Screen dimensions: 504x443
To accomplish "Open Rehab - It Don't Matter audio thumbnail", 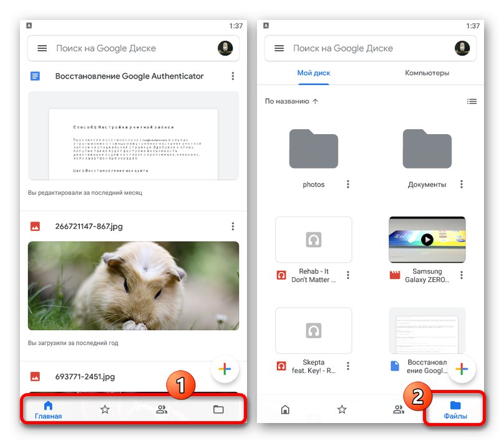I will (314, 240).
